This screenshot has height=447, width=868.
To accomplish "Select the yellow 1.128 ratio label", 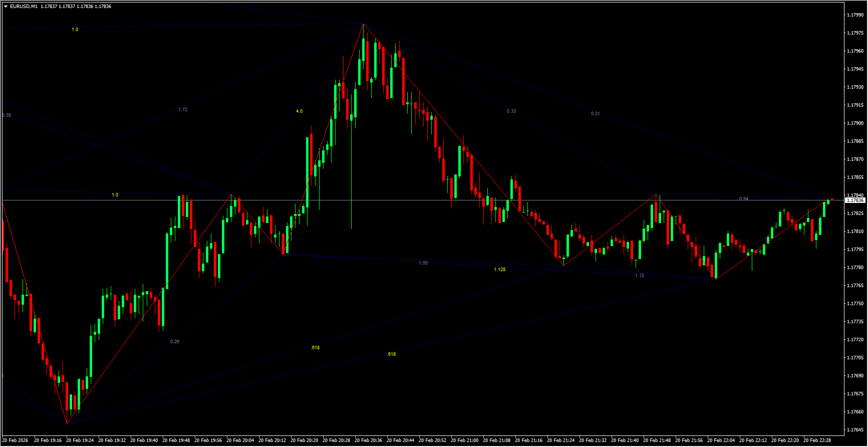I will point(499,270).
